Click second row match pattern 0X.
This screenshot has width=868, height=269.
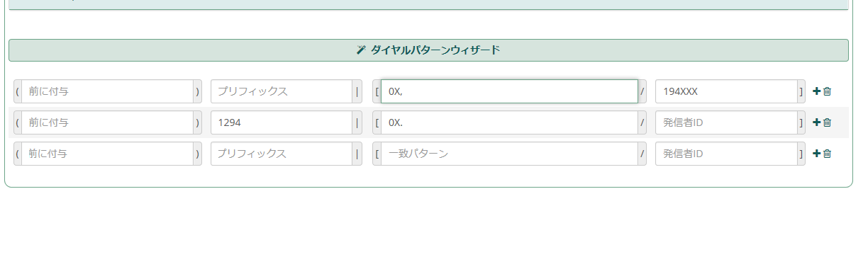coord(509,122)
